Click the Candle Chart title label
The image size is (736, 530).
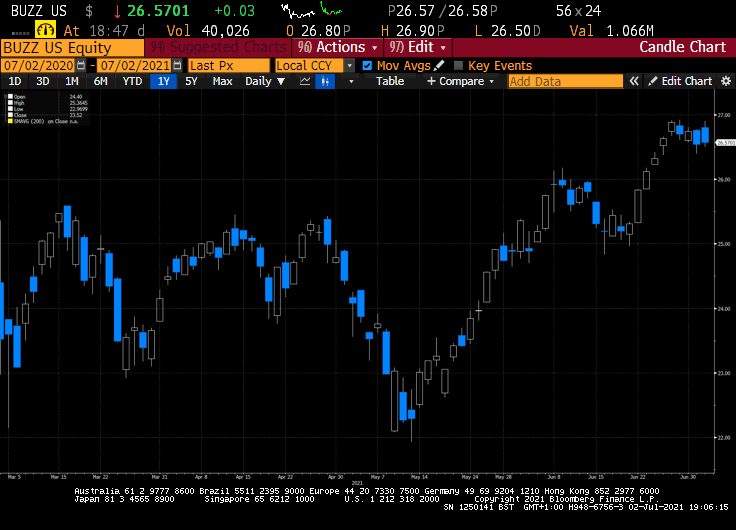coord(682,47)
